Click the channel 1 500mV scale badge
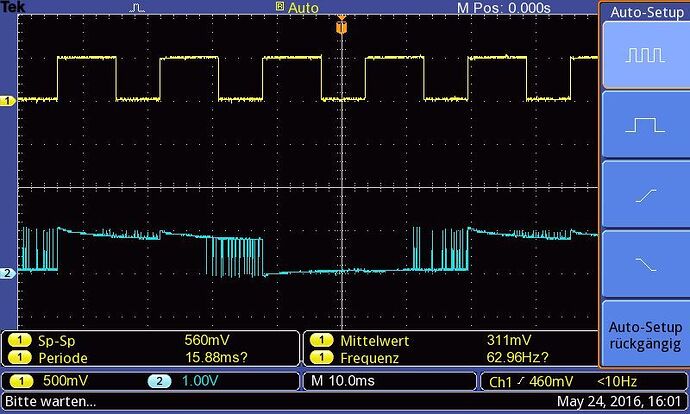 tap(42, 382)
